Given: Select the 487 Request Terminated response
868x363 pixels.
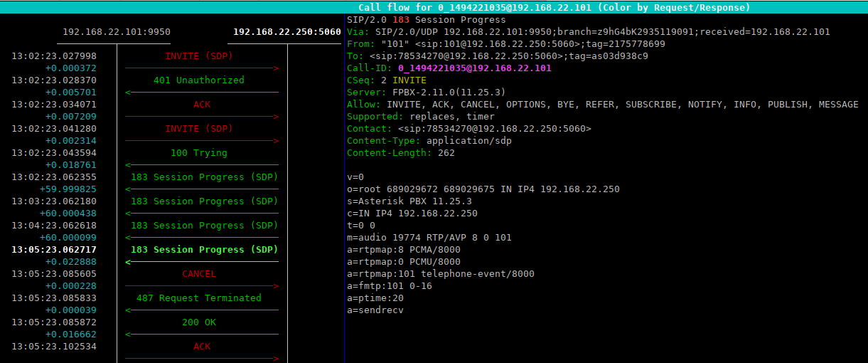Looking at the screenshot, I should pyautogui.click(x=198, y=298).
